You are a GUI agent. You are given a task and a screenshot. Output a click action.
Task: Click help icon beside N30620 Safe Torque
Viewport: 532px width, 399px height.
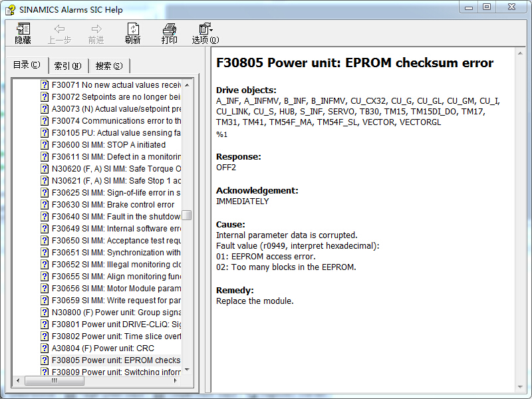tap(45, 169)
